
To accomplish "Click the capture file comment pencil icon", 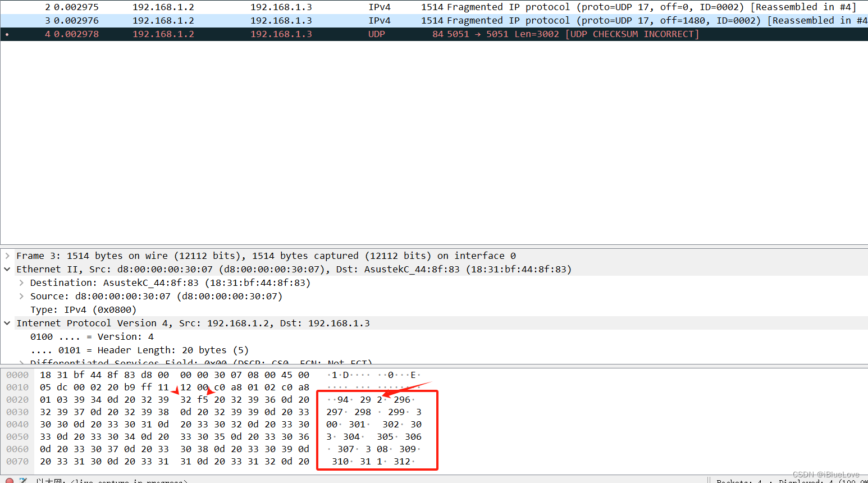I will click(22, 481).
